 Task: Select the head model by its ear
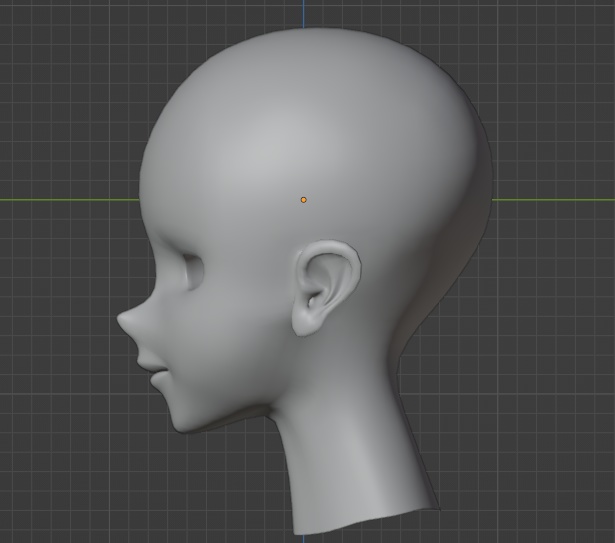[x=326, y=288]
